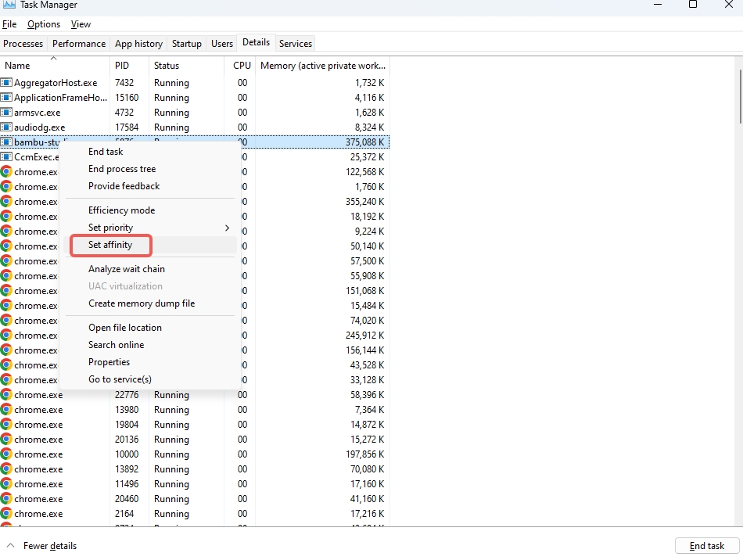Click Chrome icon of PID 2164 row
743x560 pixels.
[x=6, y=514]
